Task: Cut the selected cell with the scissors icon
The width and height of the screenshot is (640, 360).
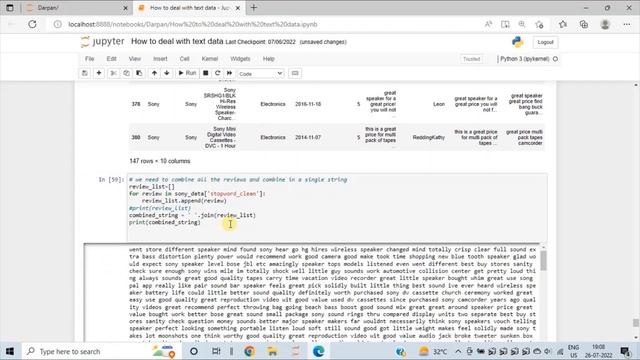Action: 113,73
